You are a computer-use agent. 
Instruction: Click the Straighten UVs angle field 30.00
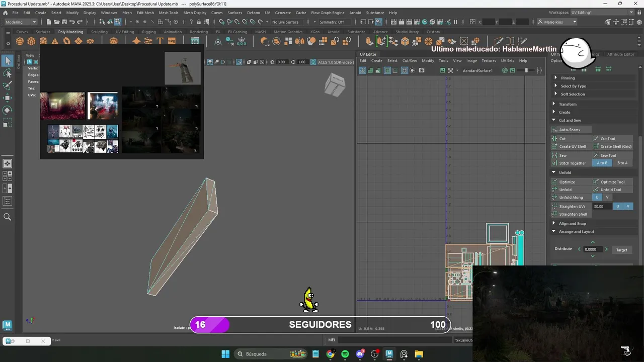[x=601, y=206]
